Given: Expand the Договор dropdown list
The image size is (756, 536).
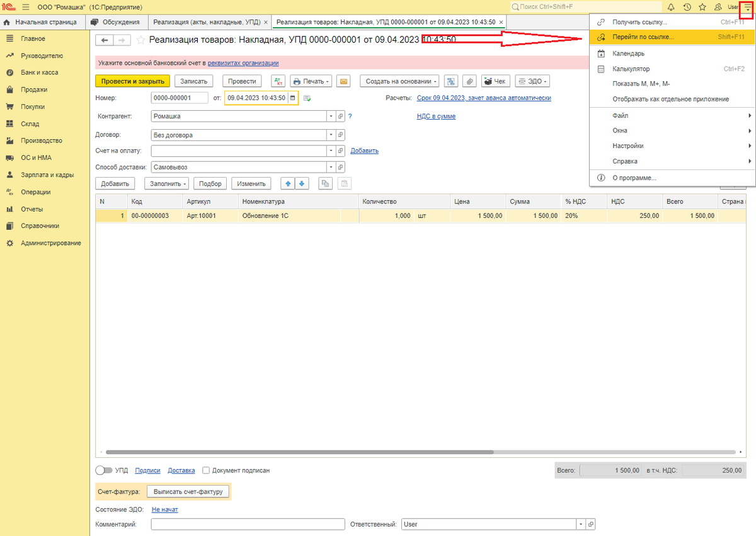Looking at the screenshot, I should point(331,135).
